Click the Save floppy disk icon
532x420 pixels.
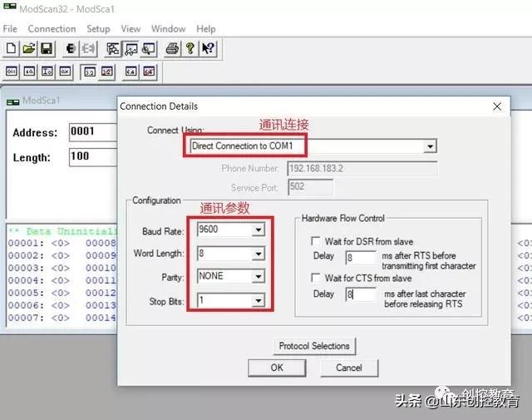click(x=47, y=49)
